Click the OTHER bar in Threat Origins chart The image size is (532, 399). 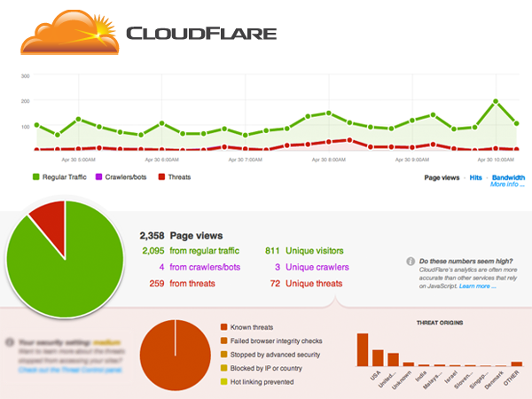pos(517,363)
